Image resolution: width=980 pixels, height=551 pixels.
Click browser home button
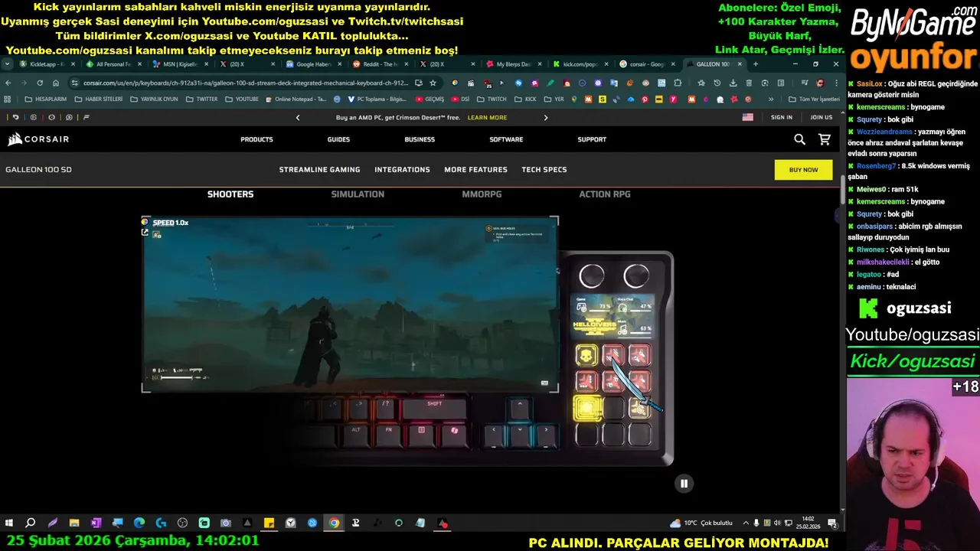tap(56, 83)
